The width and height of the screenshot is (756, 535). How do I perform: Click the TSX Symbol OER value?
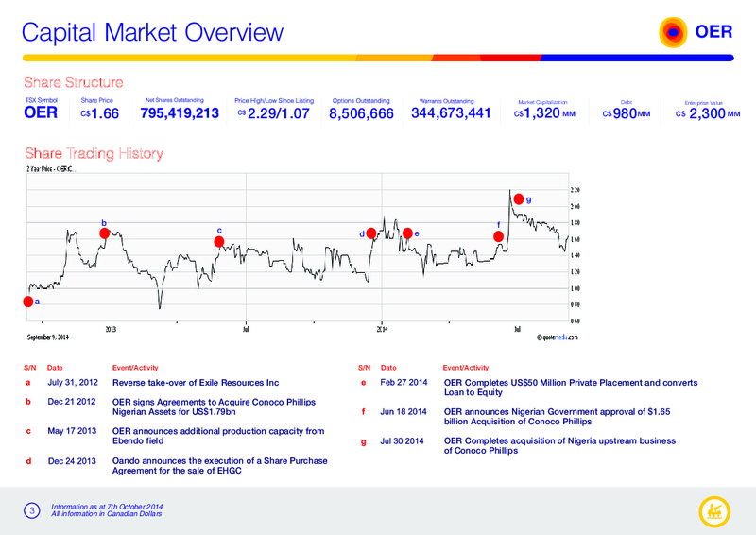coord(41,112)
